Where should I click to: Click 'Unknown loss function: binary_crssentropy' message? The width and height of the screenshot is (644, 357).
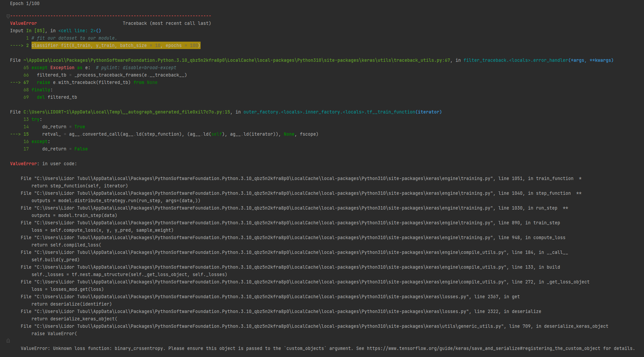109,348
